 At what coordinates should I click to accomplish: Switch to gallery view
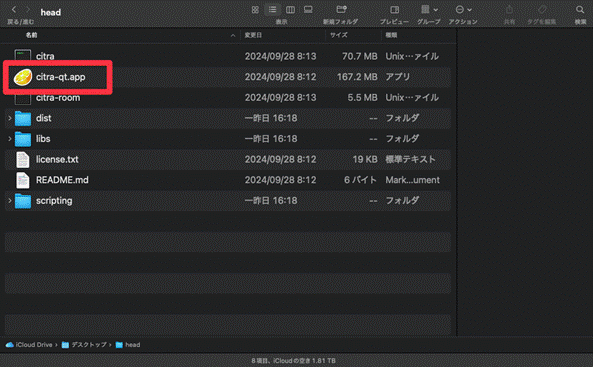(308, 10)
